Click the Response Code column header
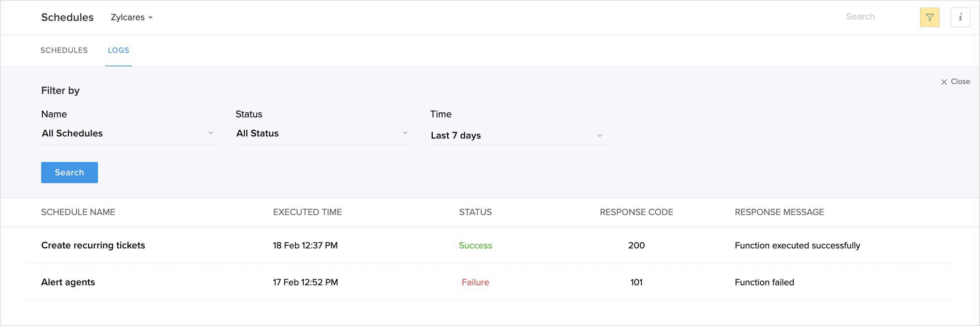The width and height of the screenshot is (980, 326). 636,212
